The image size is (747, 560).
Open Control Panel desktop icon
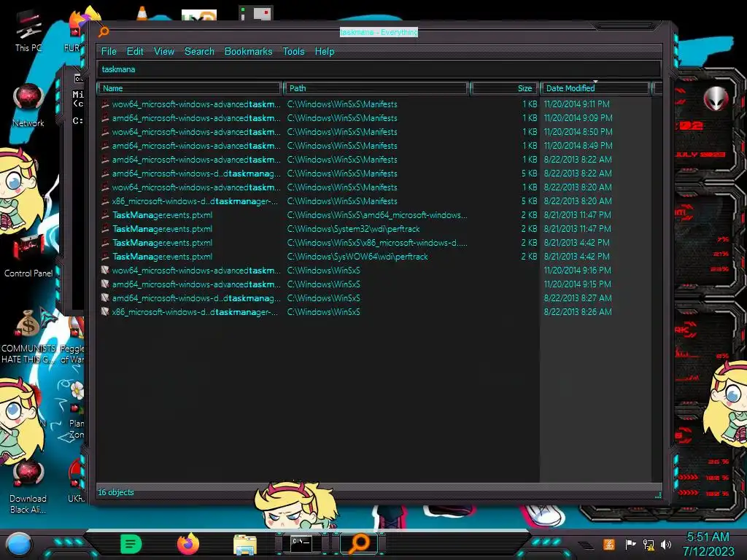28,256
